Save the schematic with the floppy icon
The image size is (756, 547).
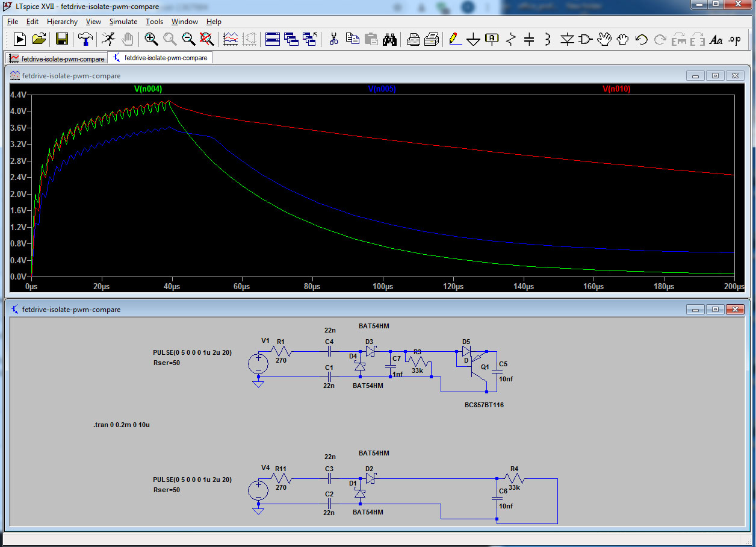point(61,39)
